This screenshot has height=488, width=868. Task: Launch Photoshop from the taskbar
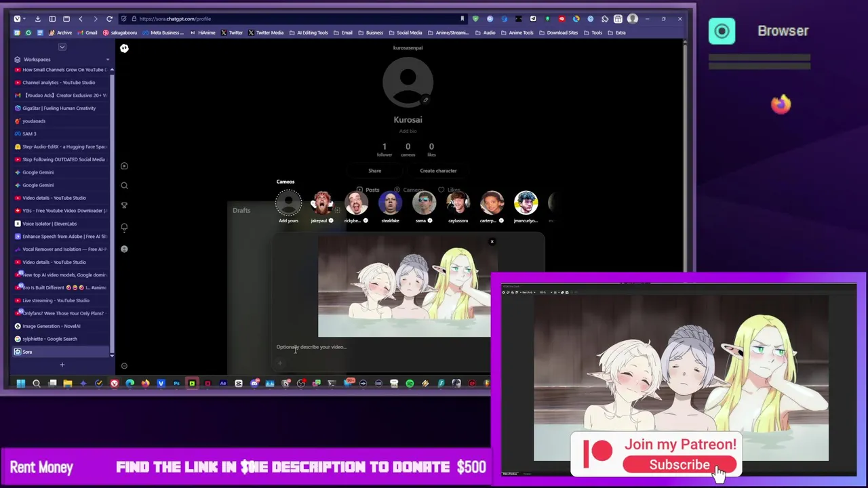pyautogui.click(x=176, y=384)
